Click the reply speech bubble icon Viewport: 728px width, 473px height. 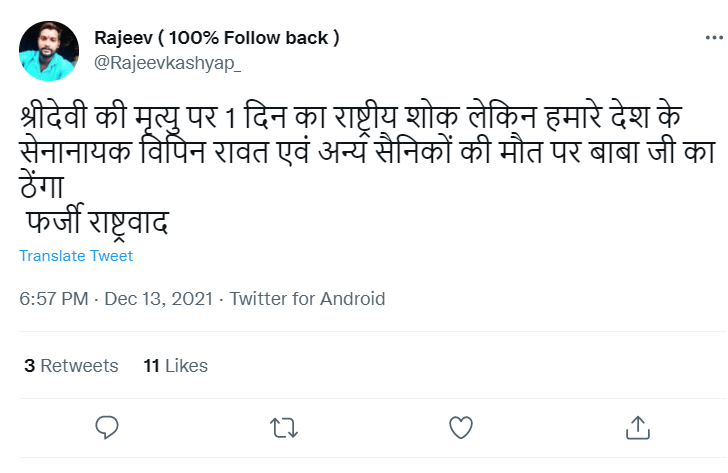click(x=108, y=428)
